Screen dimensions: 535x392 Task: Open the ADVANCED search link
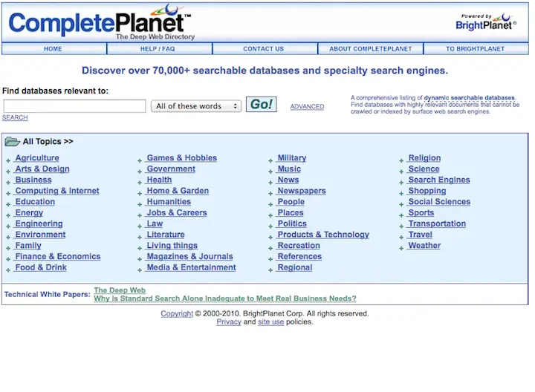point(307,107)
